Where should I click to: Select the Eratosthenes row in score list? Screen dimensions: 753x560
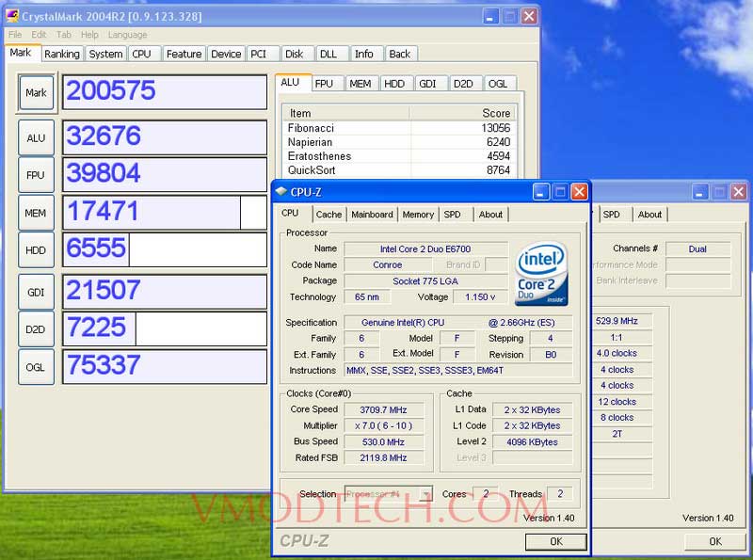398,155
